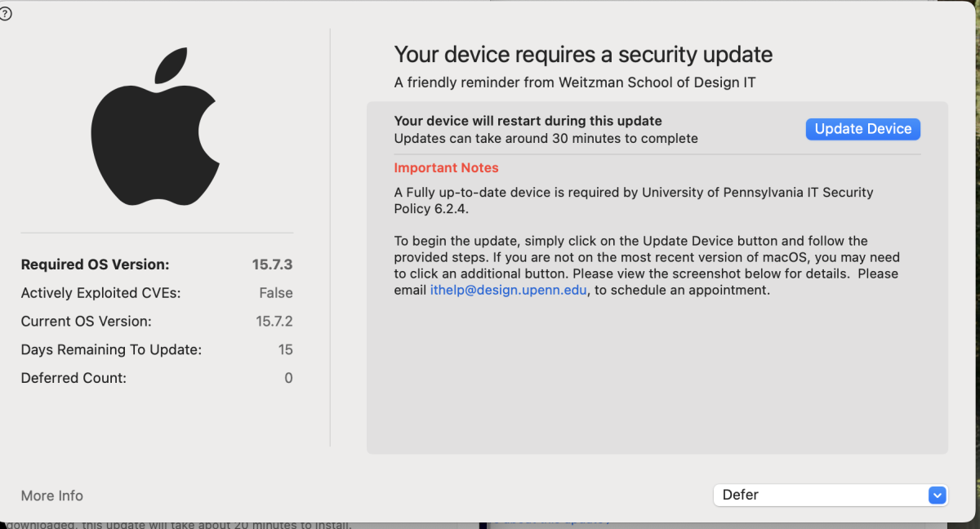980x529 pixels.
Task: Click the Weitzman School of Design IT subtitle
Action: [x=574, y=82]
